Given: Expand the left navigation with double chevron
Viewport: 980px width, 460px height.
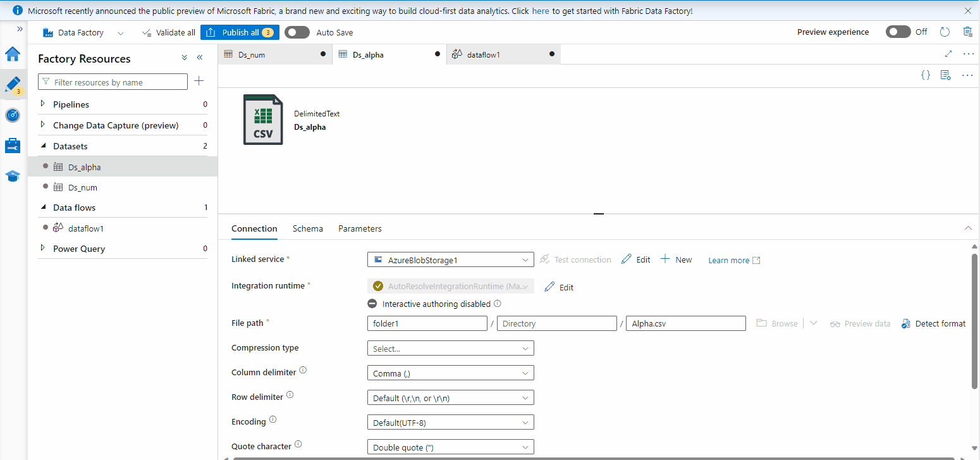Looking at the screenshot, I should coord(20,29).
